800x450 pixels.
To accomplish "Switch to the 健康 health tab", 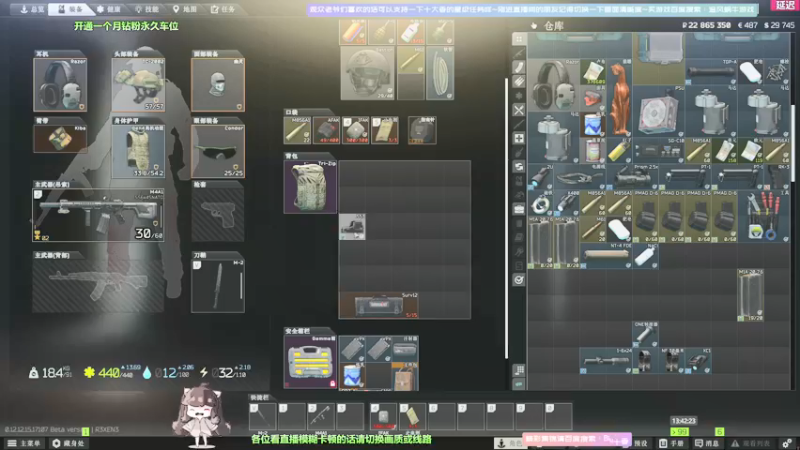I will pyautogui.click(x=109, y=9).
